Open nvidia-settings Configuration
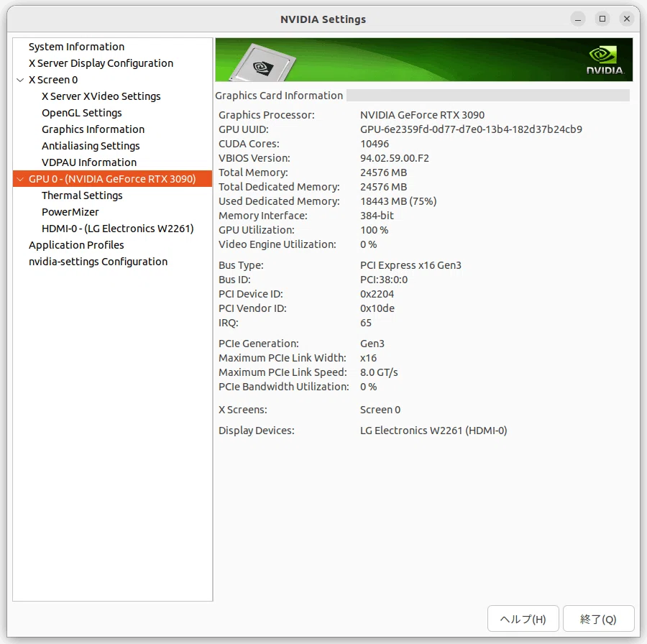Image resolution: width=647 pixels, height=644 pixels. point(98,261)
